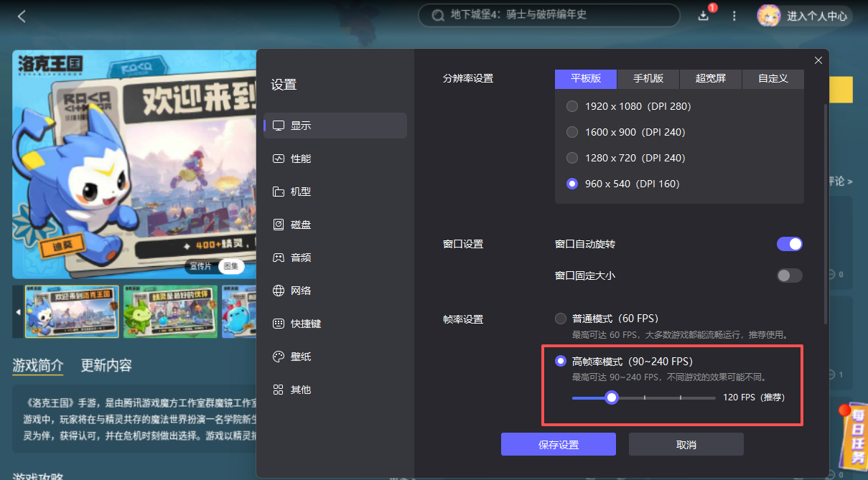The width and height of the screenshot is (868, 480).
Task: Switch to 手机版 resolution tab
Action: point(648,78)
